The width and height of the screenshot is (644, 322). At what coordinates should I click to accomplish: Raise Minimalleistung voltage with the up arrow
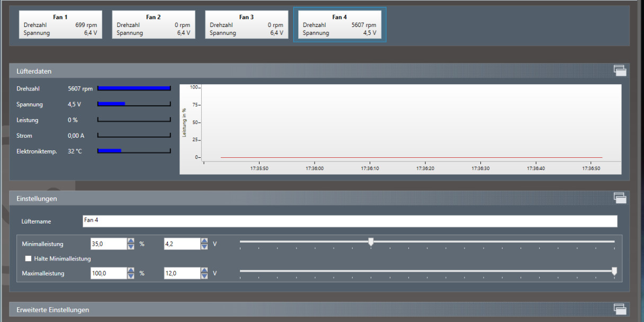pyautogui.click(x=204, y=241)
